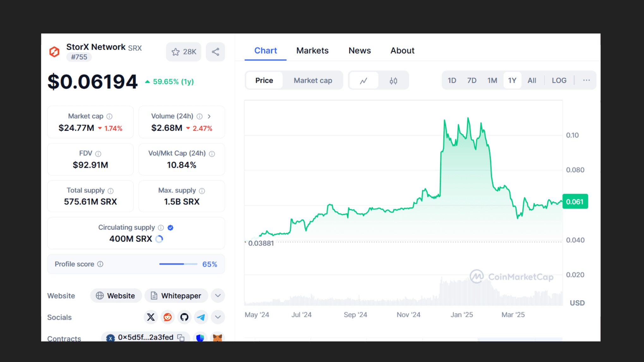The image size is (644, 362).
Task: Select the line chart view
Action: pyautogui.click(x=363, y=81)
